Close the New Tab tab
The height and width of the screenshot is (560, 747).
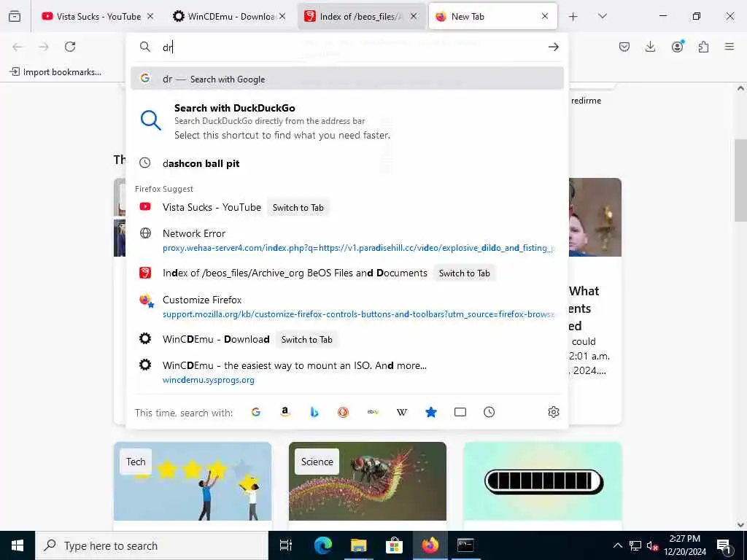[x=545, y=16]
